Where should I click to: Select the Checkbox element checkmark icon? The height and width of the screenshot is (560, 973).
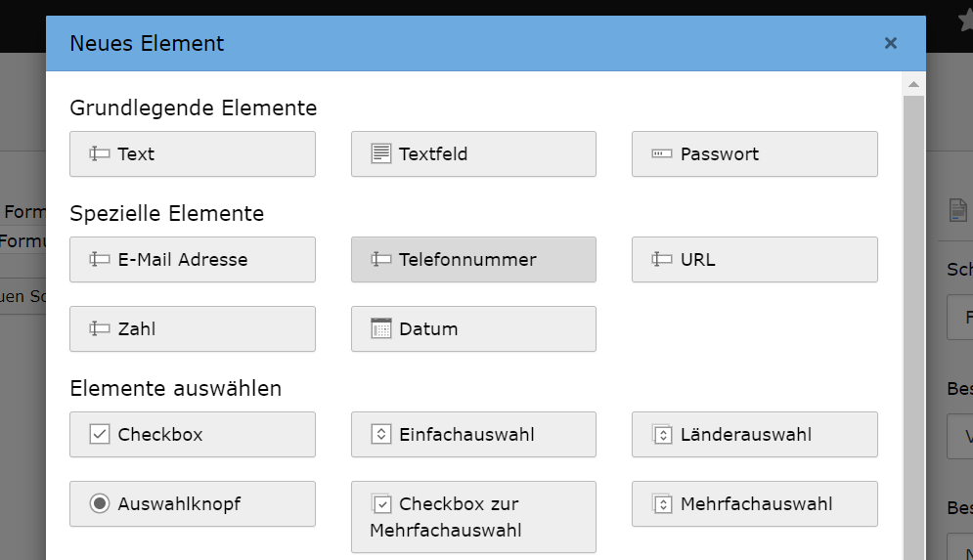point(99,435)
